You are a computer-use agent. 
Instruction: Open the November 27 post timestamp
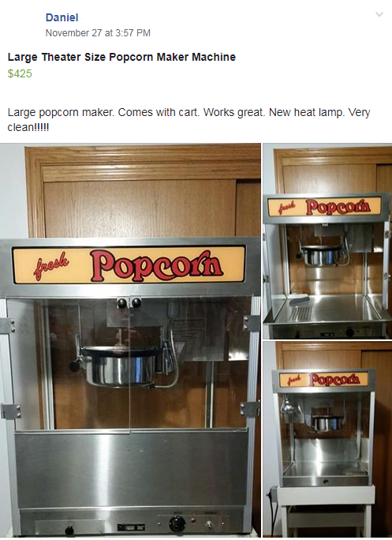(x=98, y=33)
